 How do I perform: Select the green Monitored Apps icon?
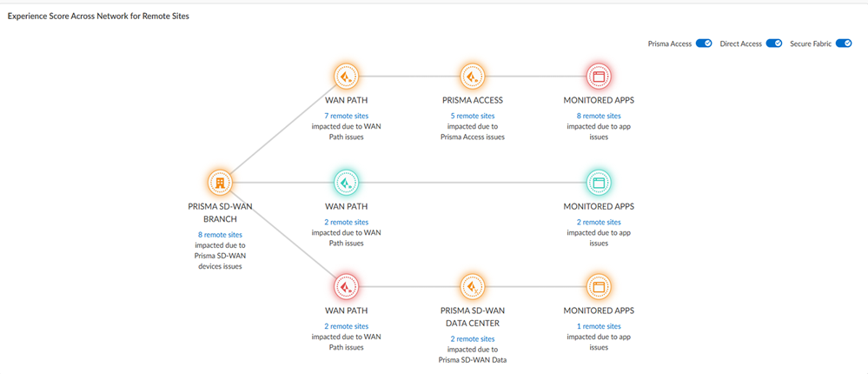tap(599, 182)
